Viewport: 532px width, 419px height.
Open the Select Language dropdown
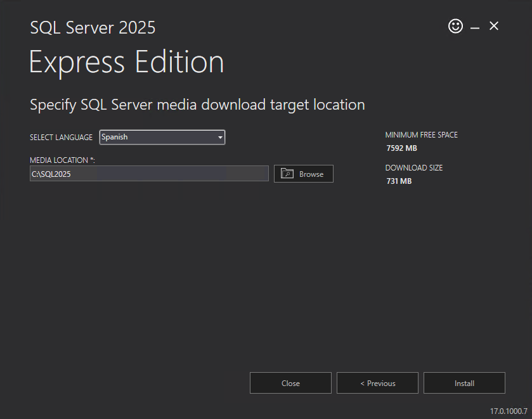[162, 137]
